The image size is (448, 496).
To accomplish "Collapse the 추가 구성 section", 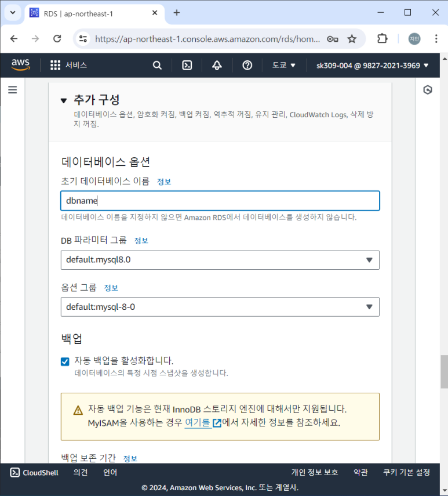I will click(64, 100).
